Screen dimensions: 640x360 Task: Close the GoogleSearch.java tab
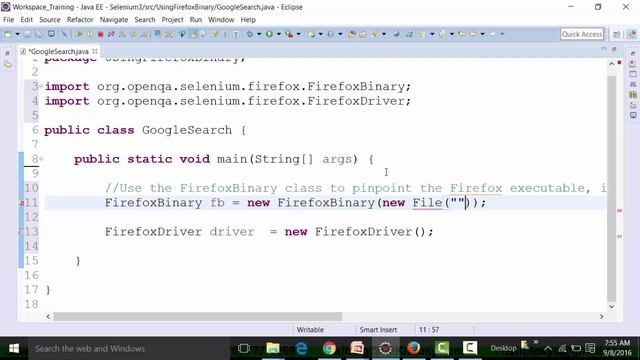pos(95,51)
